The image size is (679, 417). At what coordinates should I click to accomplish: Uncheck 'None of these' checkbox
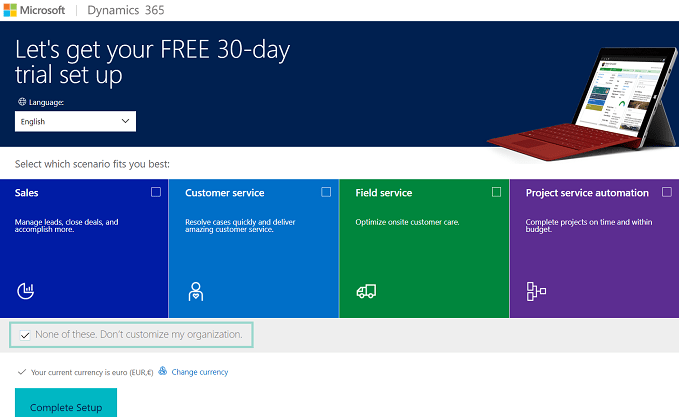[x=25, y=335]
